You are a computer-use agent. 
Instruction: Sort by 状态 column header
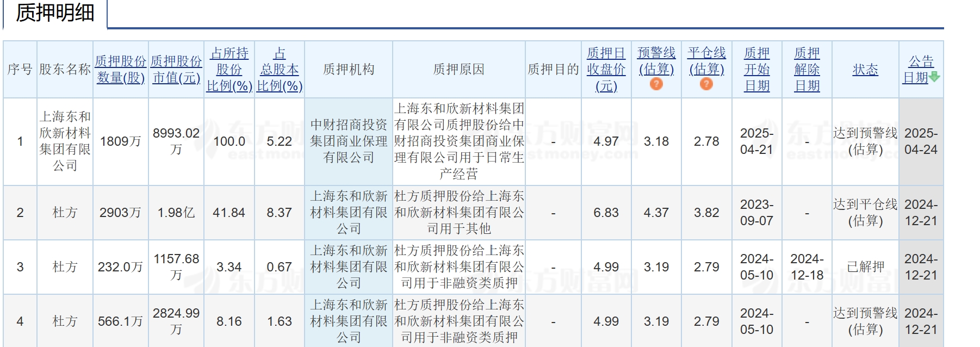coord(865,70)
